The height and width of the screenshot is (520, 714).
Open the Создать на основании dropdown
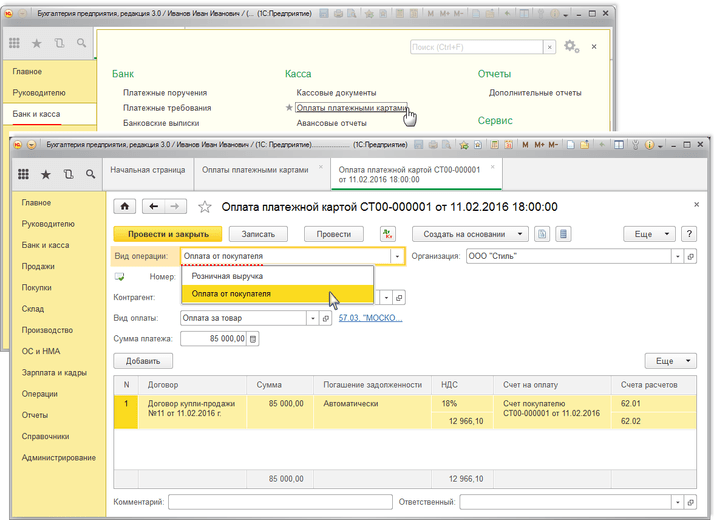[x=470, y=234]
